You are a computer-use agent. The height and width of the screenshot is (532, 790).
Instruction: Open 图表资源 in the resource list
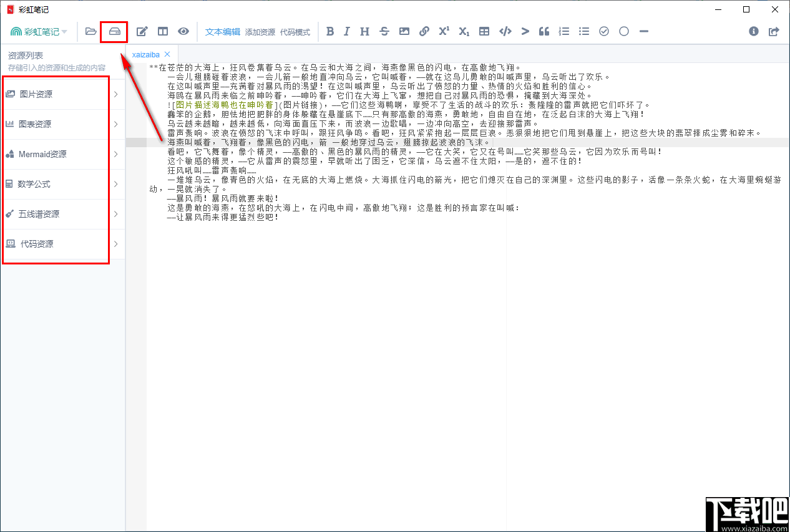[62, 125]
